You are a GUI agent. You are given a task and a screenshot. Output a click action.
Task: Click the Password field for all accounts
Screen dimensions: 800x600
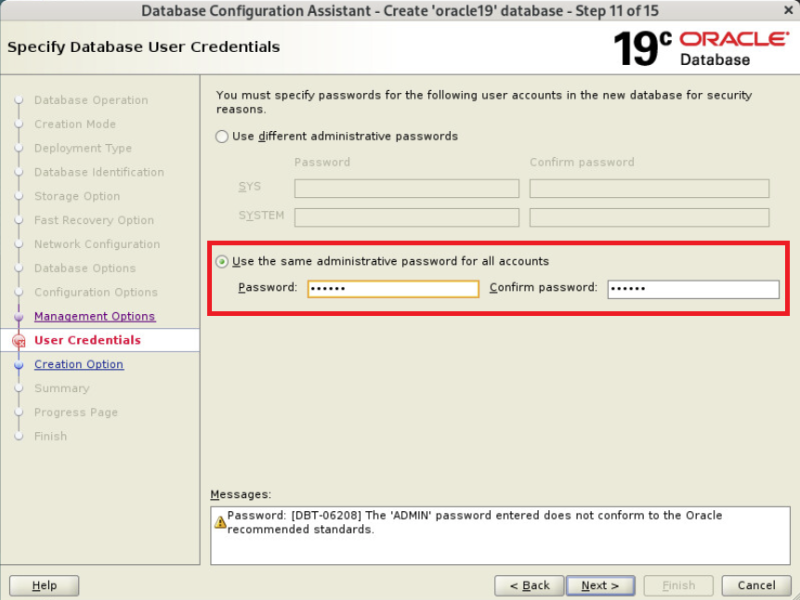point(393,288)
